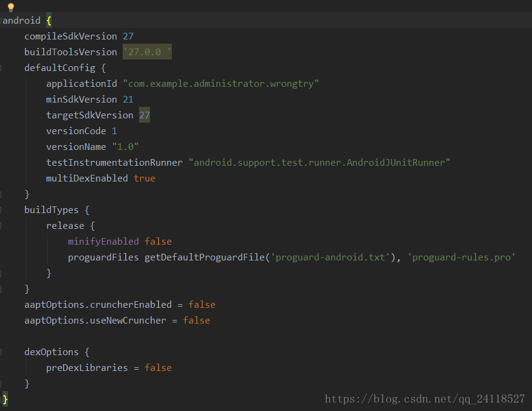532x411 pixels.
Task: Click the purple minifyEnabled keyword
Action: coord(103,242)
